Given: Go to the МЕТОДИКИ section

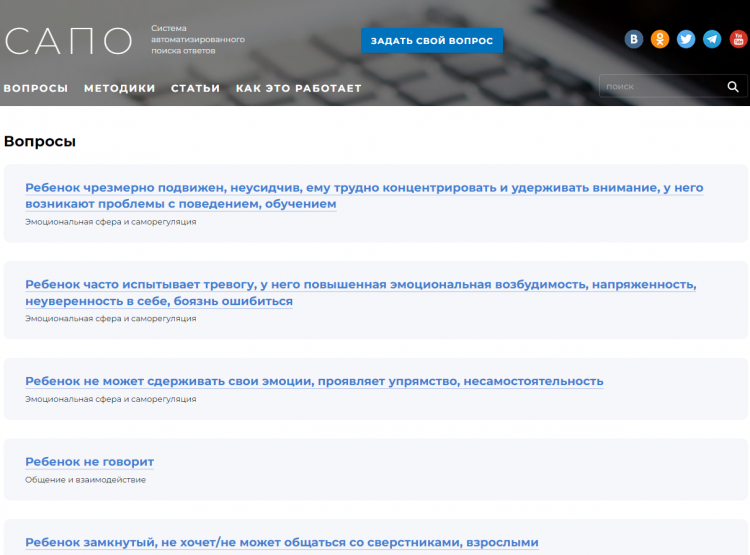Looking at the screenshot, I should point(119,88).
